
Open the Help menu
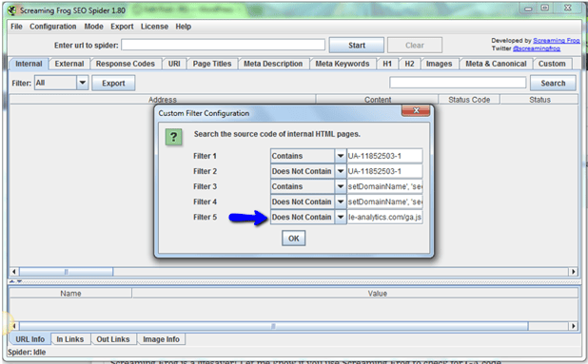pyautogui.click(x=184, y=27)
